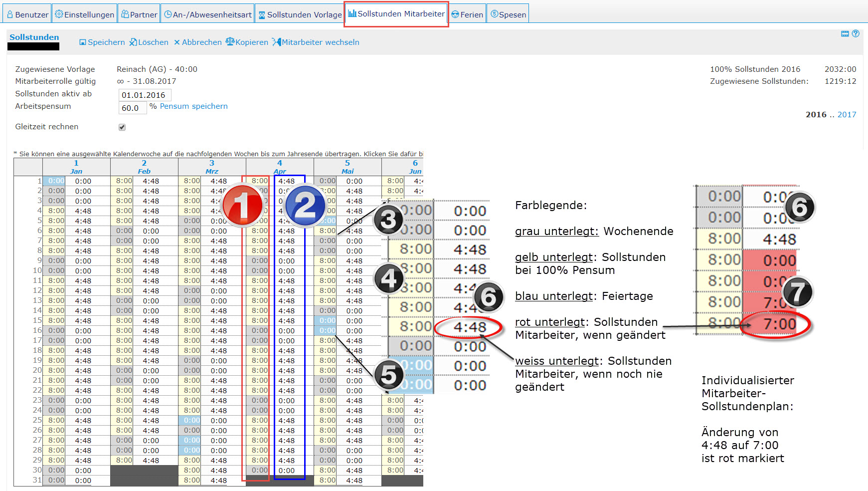Image resolution: width=868 pixels, height=491 pixels.
Task: Go to the Sollstunden Vorlage tab
Action: click(x=300, y=14)
